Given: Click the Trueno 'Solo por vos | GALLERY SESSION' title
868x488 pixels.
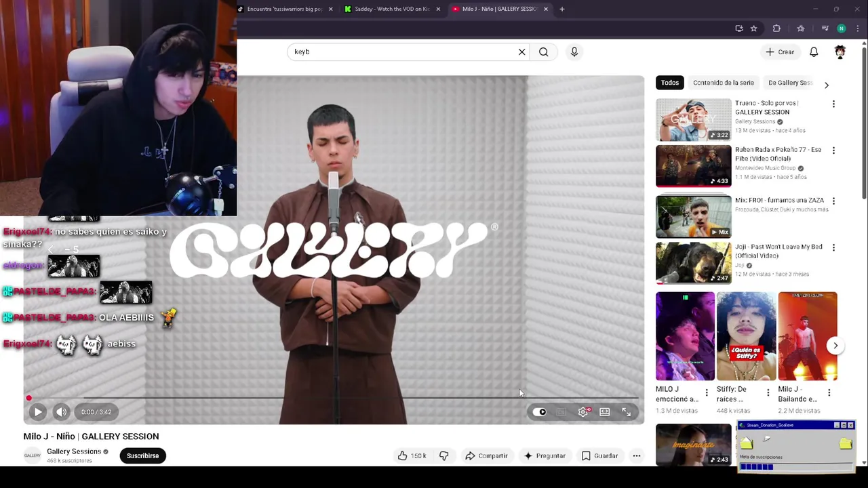Looking at the screenshot, I should [x=767, y=107].
